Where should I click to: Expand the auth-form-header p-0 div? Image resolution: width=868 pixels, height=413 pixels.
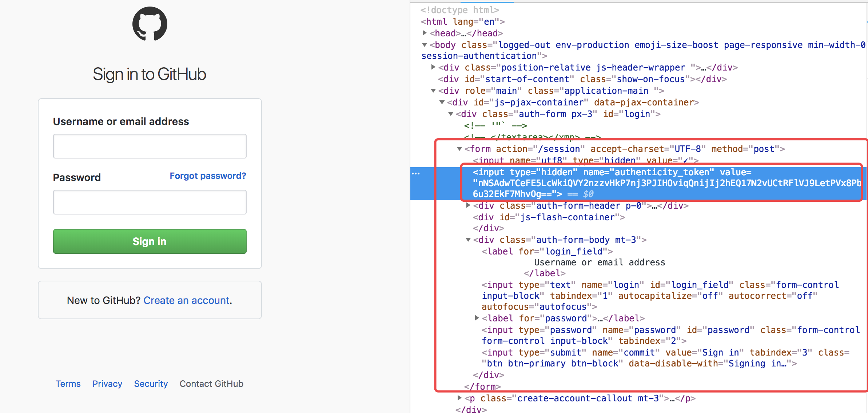(469, 205)
